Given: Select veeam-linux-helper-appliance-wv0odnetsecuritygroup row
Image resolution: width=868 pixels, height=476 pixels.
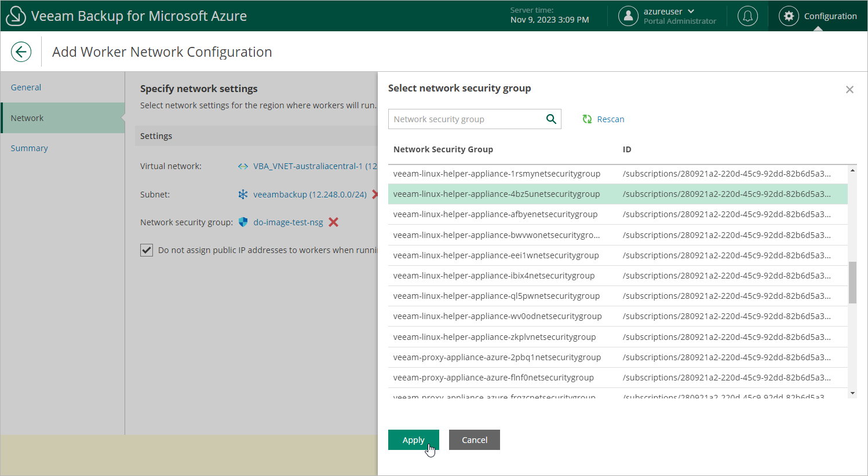Looking at the screenshot, I should coord(618,316).
